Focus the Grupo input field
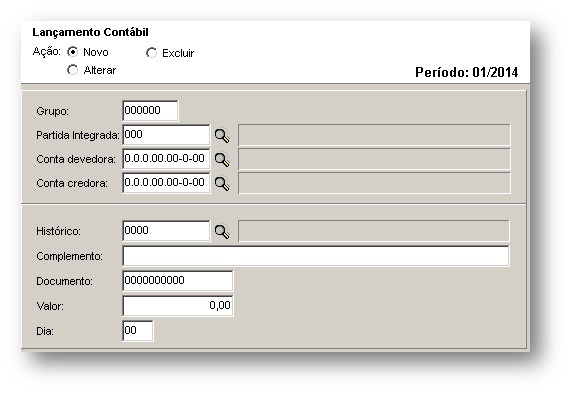The width and height of the screenshot is (572, 394). (x=150, y=111)
